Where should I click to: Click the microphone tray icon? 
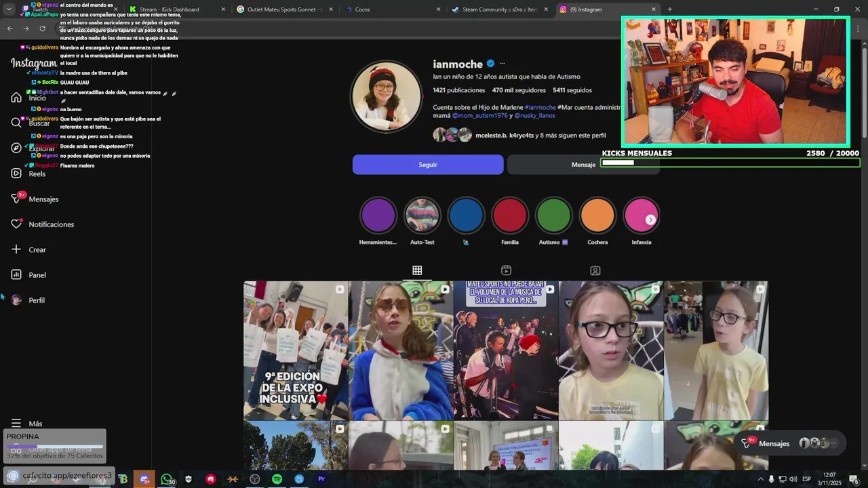click(771, 479)
